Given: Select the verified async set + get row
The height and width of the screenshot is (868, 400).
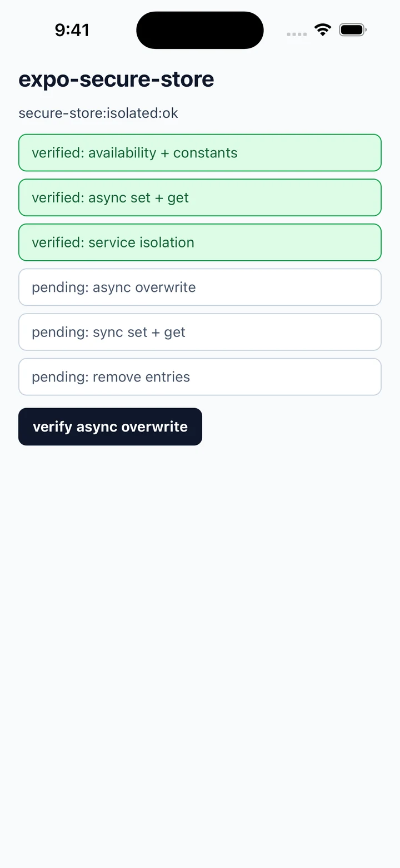Looking at the screenshot, I should [x=200, y=197].
